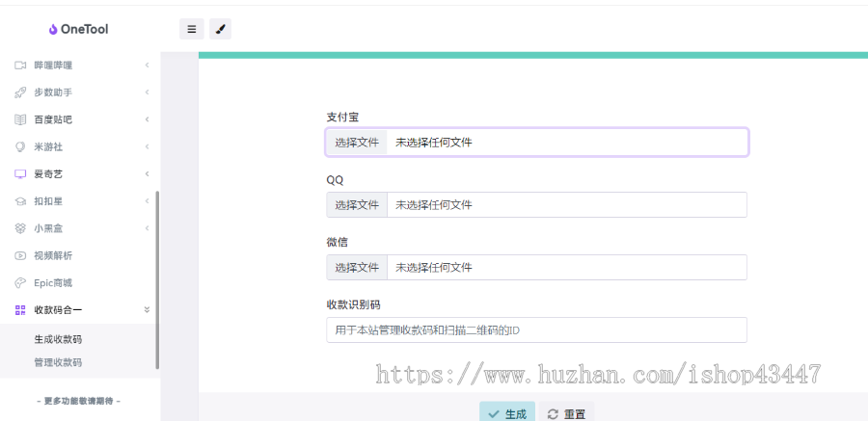Image resolution: width=868 pixels, height=421 pixels.
Task: Click the 收款码合一 QR code icon
Action: coord(20,310)
